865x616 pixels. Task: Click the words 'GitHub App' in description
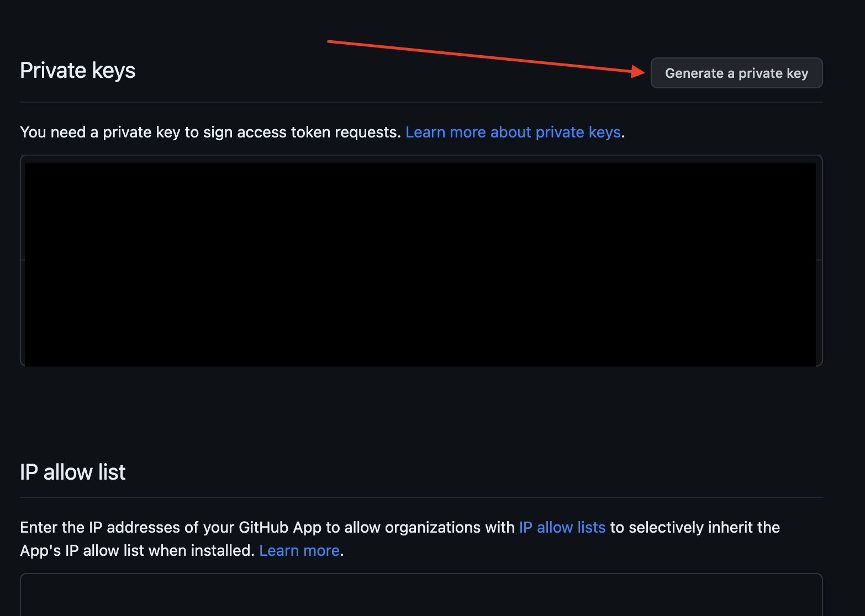(280, 528)
